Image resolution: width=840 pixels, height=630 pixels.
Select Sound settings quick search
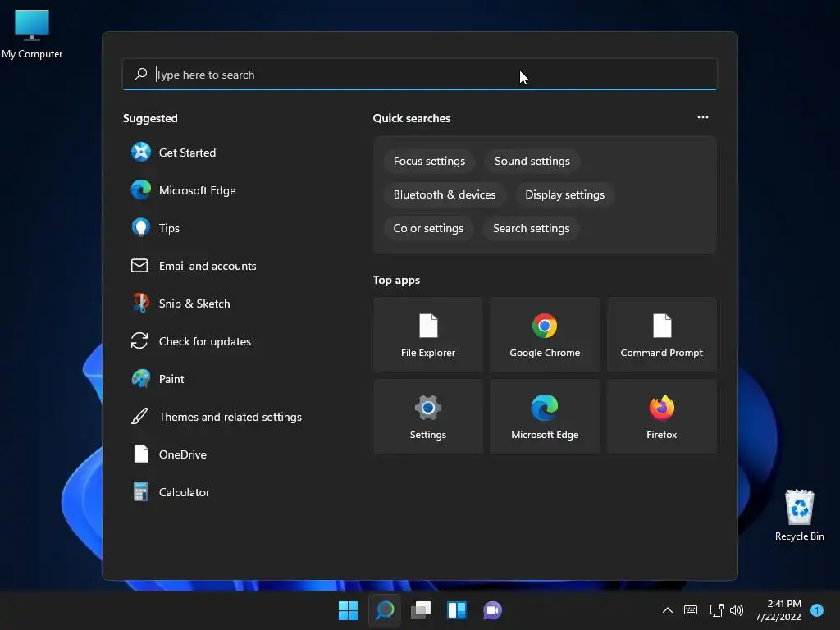pos(532,162)
